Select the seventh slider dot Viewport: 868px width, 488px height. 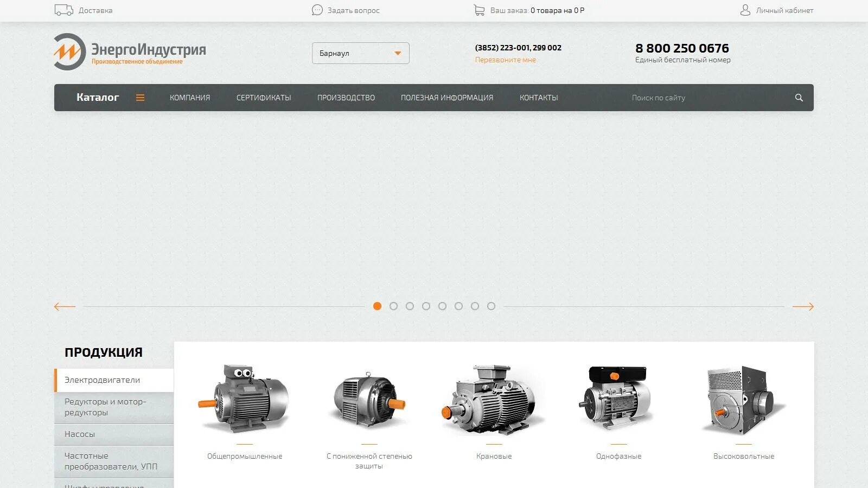pos(475,306)
